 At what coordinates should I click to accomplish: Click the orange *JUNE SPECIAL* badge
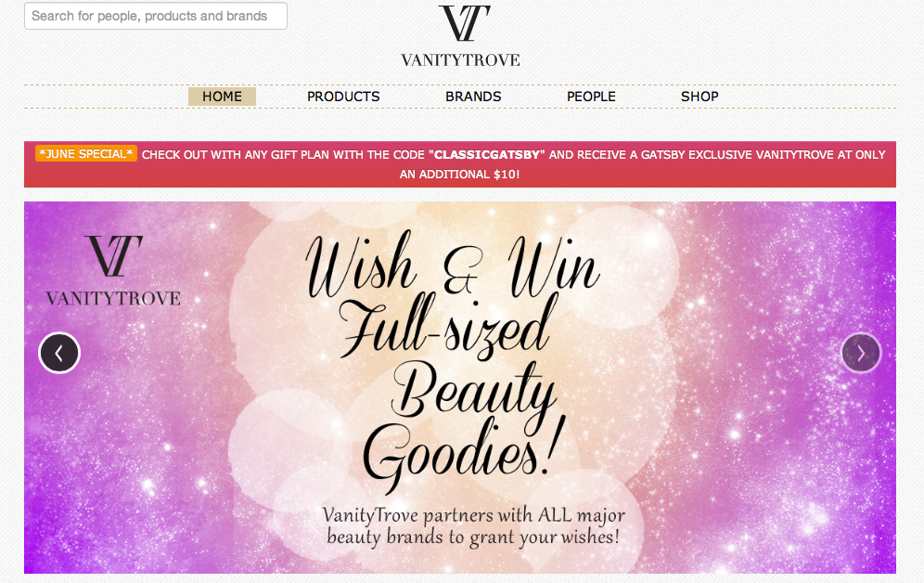(x=86, y=154)
